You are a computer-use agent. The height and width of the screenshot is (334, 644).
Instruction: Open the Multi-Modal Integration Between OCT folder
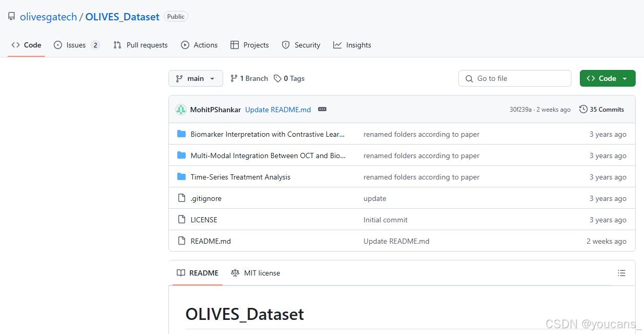268,156
